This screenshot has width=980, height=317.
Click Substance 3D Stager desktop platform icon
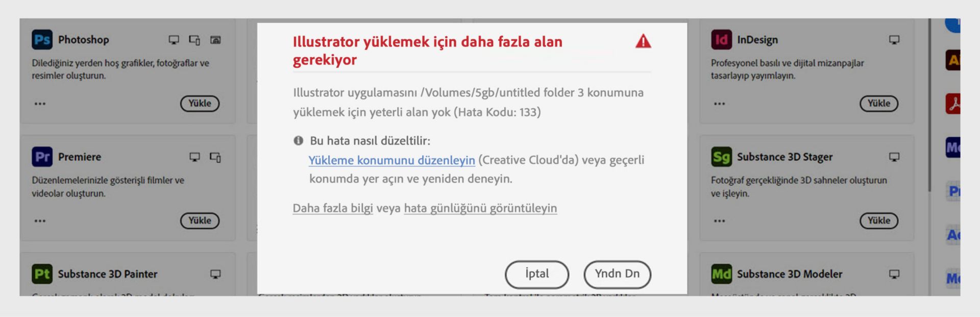pos(894,157)
